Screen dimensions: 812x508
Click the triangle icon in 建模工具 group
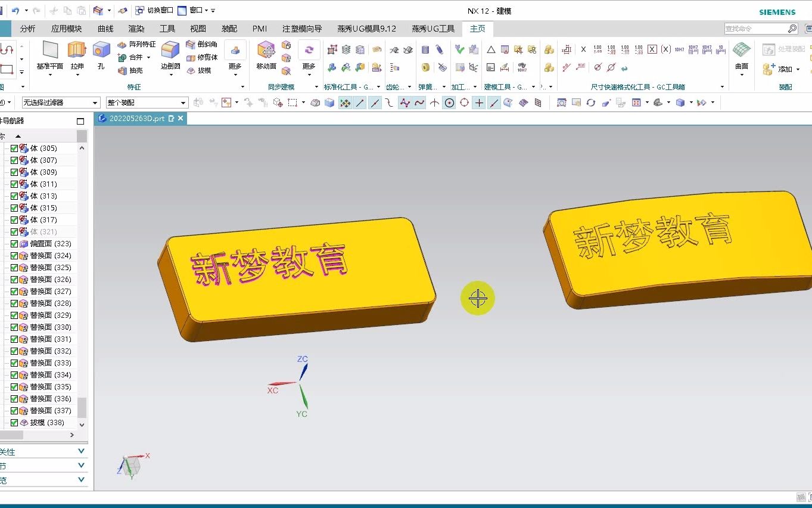coord(491,50)
